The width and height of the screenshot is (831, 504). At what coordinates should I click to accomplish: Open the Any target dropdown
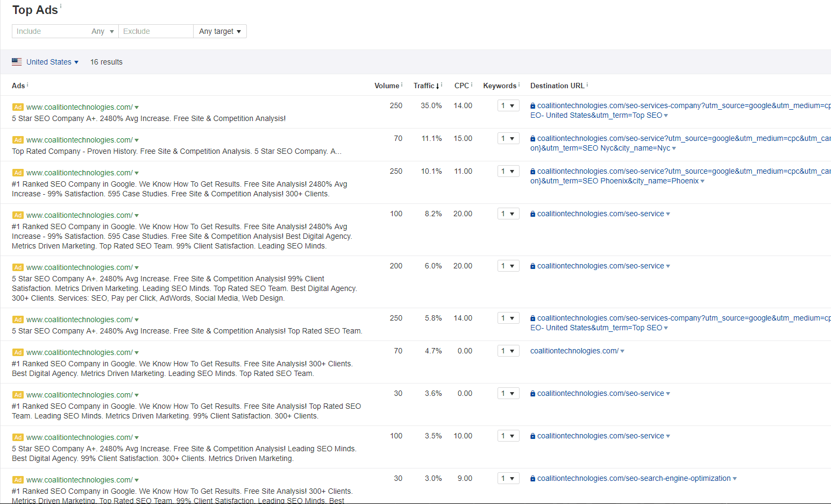(219, 31)
